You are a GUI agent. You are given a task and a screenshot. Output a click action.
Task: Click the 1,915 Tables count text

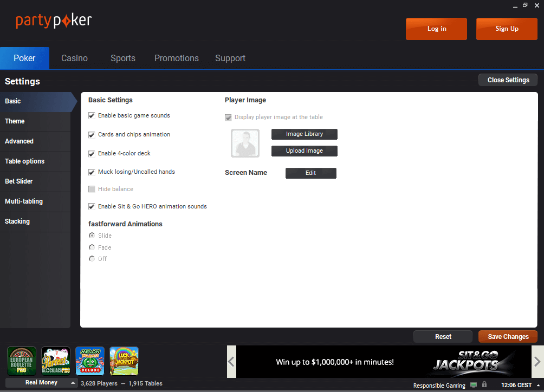click(x=145, y=383)
